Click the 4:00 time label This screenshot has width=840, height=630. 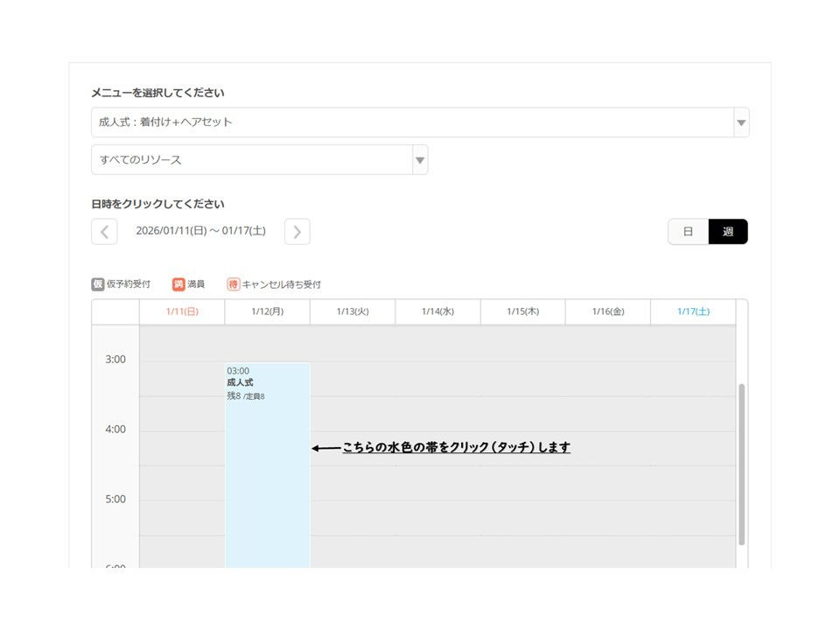click(x=115, y=429)
